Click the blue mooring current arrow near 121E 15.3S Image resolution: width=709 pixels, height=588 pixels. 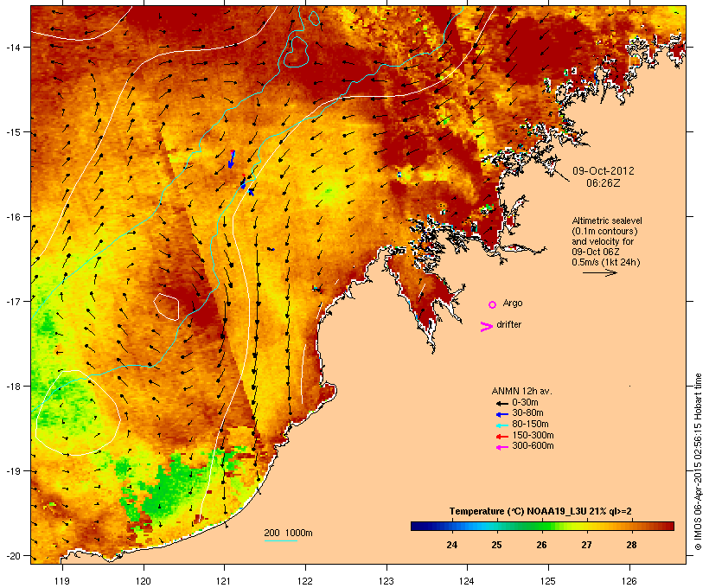point(232,159)
